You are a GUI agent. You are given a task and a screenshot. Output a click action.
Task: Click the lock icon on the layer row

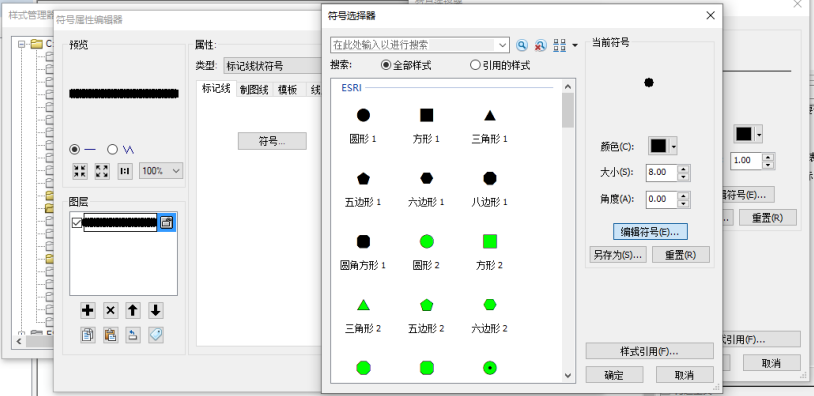tap(166, 222)
